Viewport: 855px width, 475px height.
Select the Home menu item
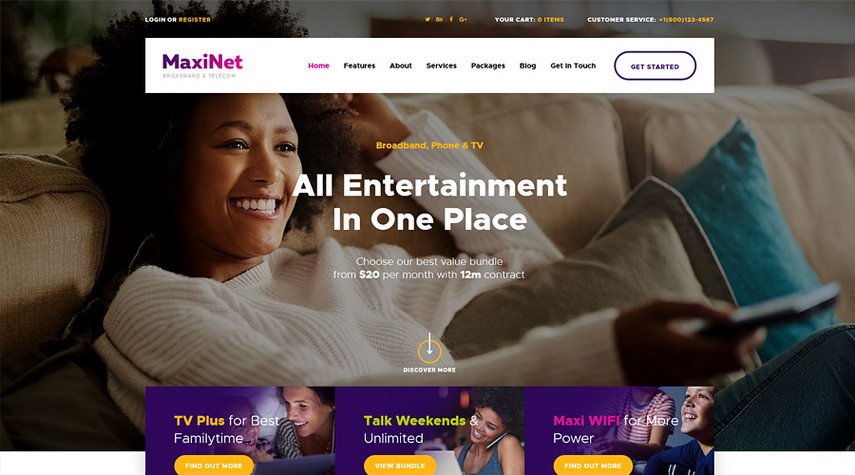pos(318,65)
